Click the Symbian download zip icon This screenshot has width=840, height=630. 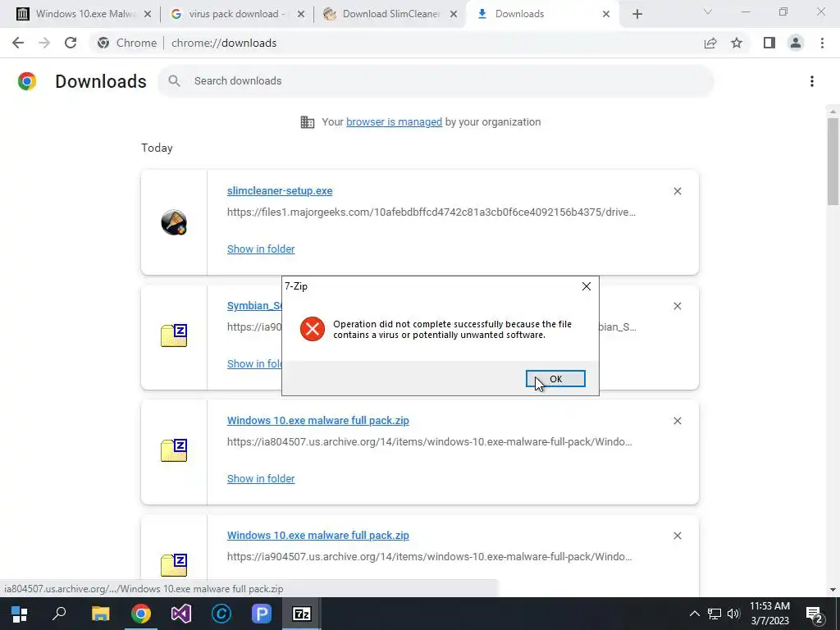pyautogui.click(x=174, y=336)
